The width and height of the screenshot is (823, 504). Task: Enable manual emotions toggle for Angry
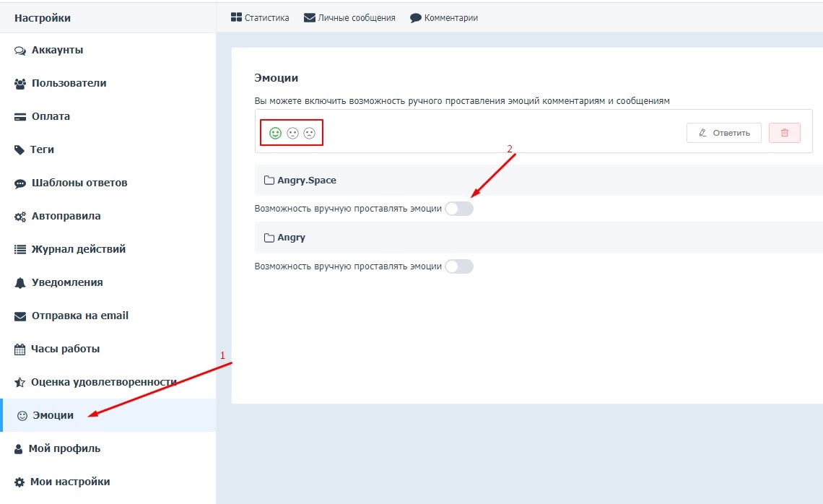coord(459,266)
